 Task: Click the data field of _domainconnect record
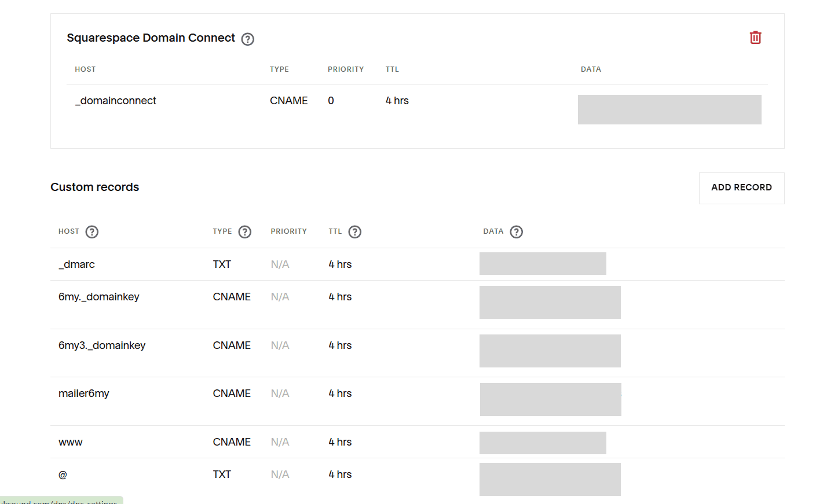pos(669,109)
